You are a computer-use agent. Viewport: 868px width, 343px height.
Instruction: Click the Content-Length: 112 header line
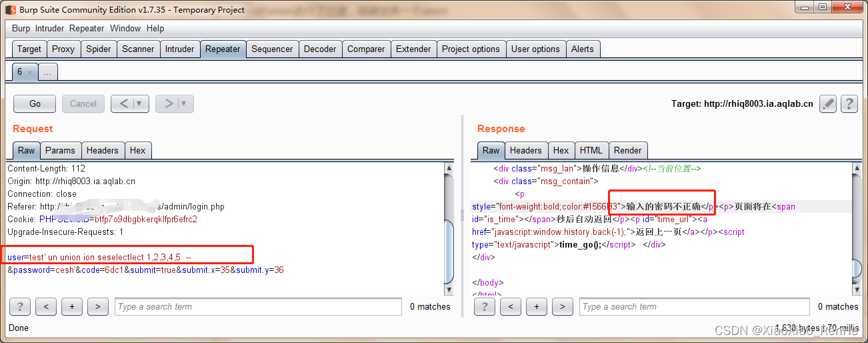point(46,168)
